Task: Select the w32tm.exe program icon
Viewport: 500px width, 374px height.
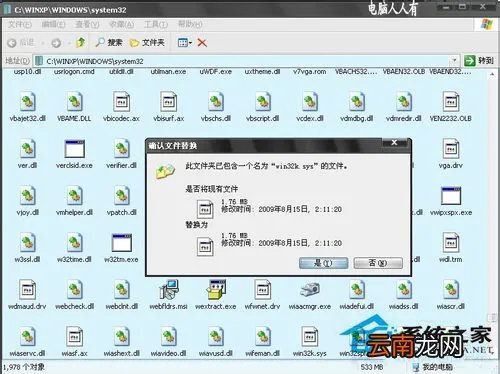Action: pos(121,243)
